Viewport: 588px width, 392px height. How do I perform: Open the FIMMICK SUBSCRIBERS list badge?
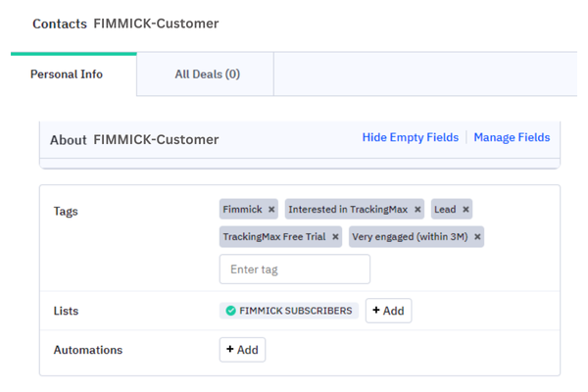[x=289, y=311]
